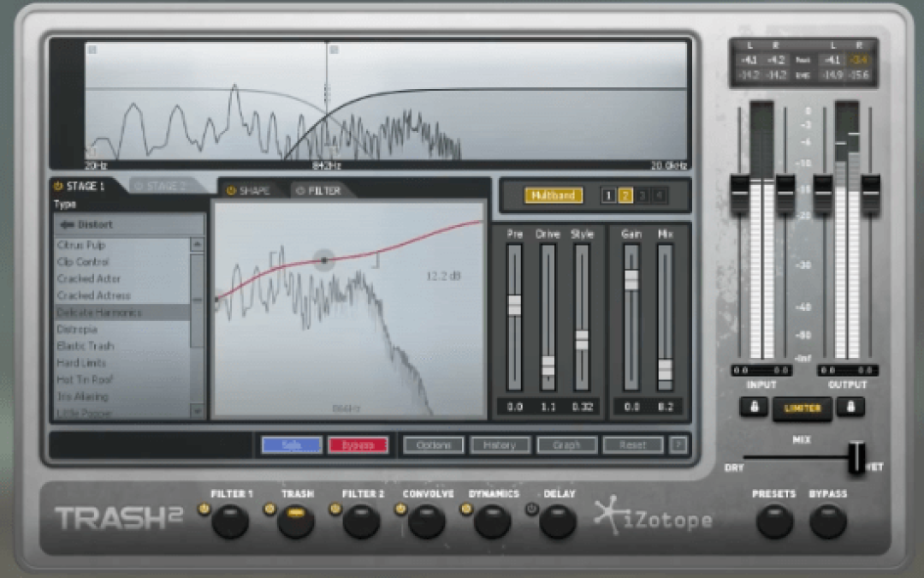This screenshot has height=578, width=924.
Task: Select Cracked Actress distortion type
Action: (x=122, y=295)
